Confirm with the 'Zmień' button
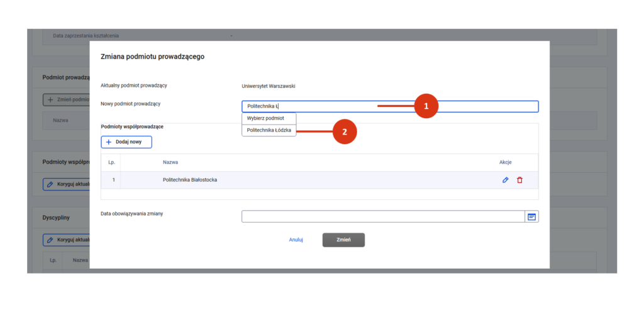The image size is (644, 327). pyautogui.click(x=343, y=240)
